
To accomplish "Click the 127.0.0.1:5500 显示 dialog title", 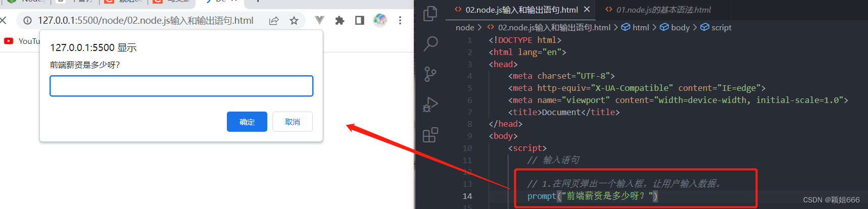I will [93, 48].
